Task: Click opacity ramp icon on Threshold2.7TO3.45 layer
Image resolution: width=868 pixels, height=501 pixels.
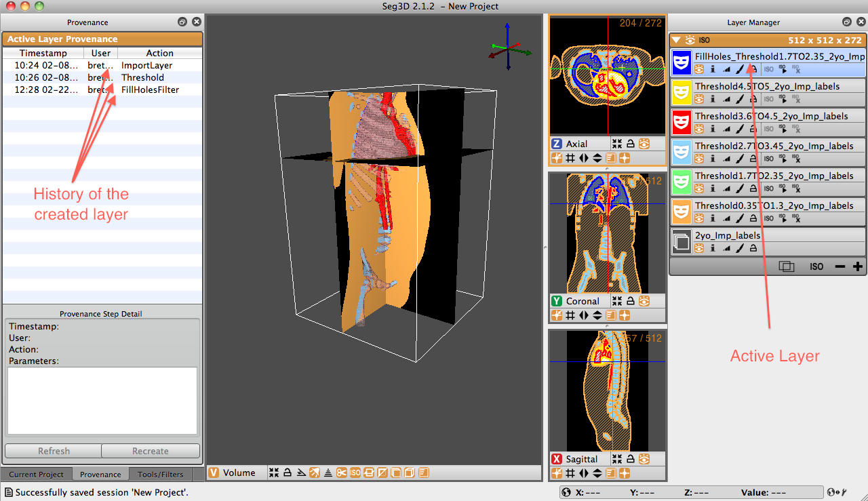Action: tap(726, 159)
